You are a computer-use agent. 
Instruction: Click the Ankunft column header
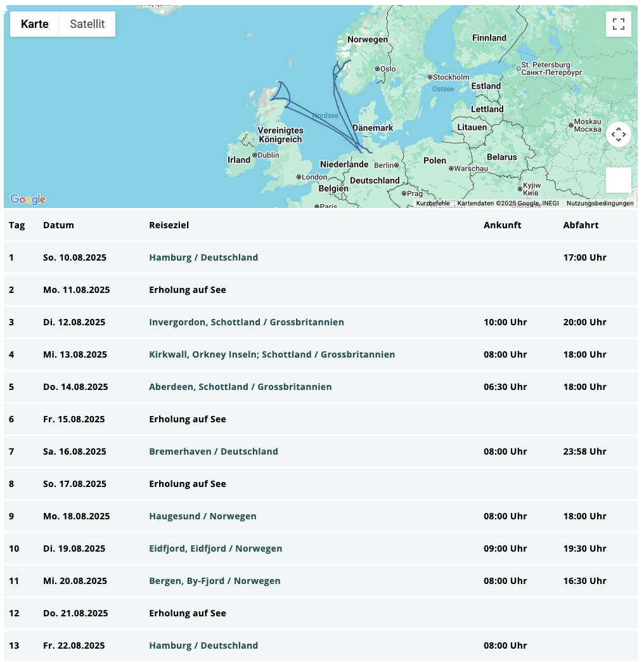pyautogui.click(x=502, y=225)
